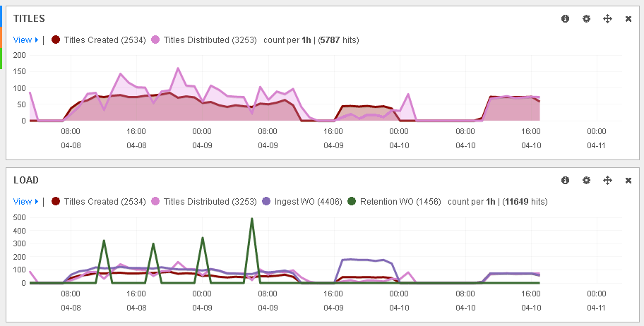The height and width of the screenshot is (326, 644).
Task: Click info icon in LOAD panel header
Action: [565, 181]
